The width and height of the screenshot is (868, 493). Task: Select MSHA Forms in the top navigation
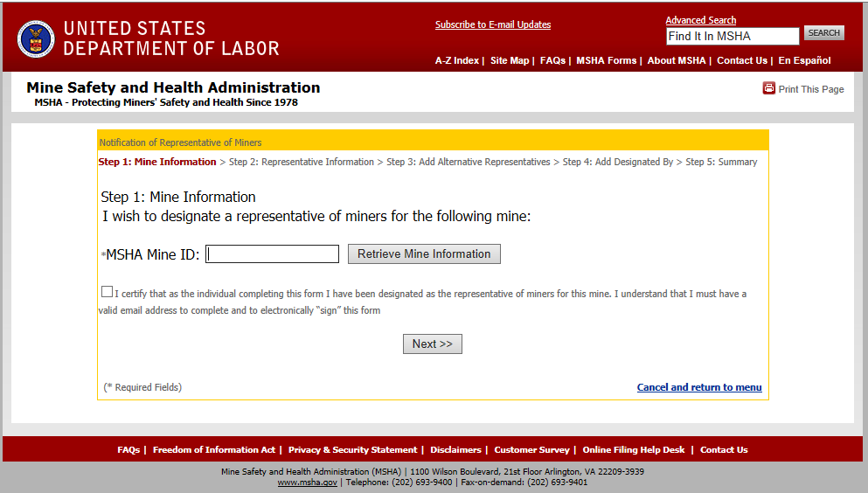[x=606, y=60]
